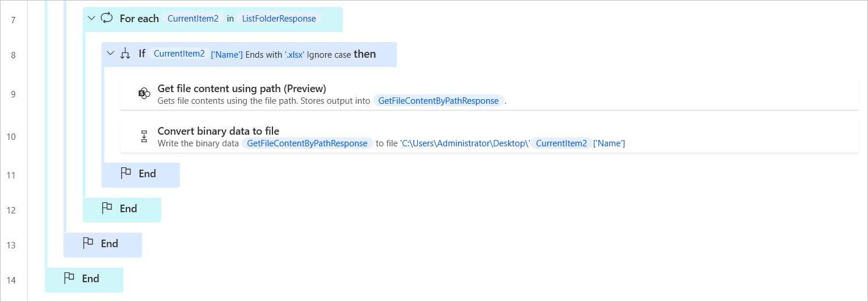Click the End flag icon on line 13
The image size is (868, 302).
pos(88,243)
